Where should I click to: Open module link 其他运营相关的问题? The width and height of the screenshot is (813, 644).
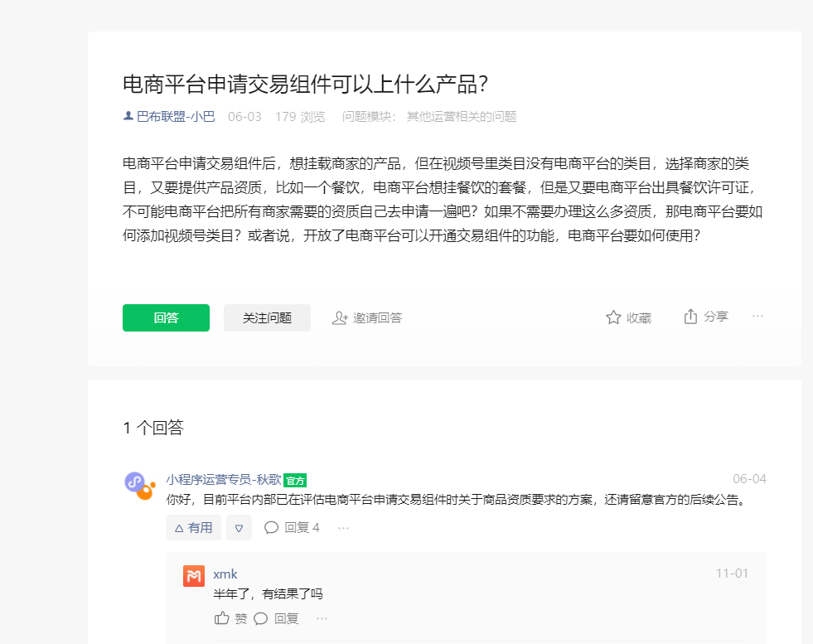tap(462, 117)
